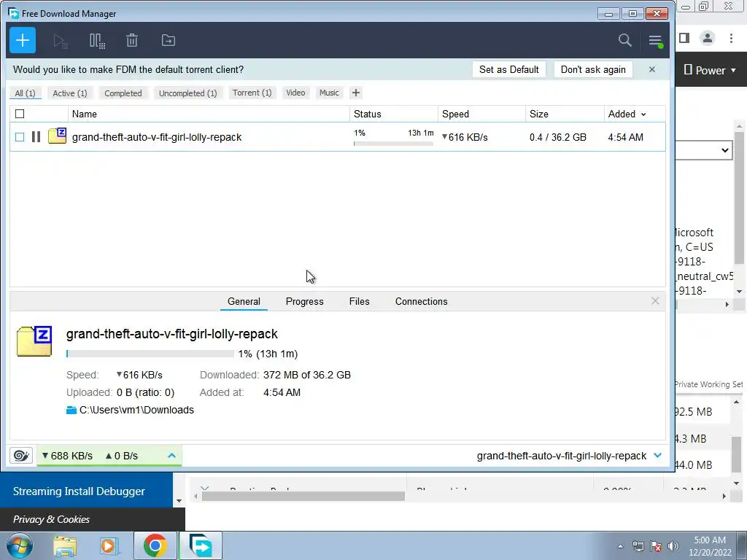Click the Chrome profile avatar icon

[708, 38]
